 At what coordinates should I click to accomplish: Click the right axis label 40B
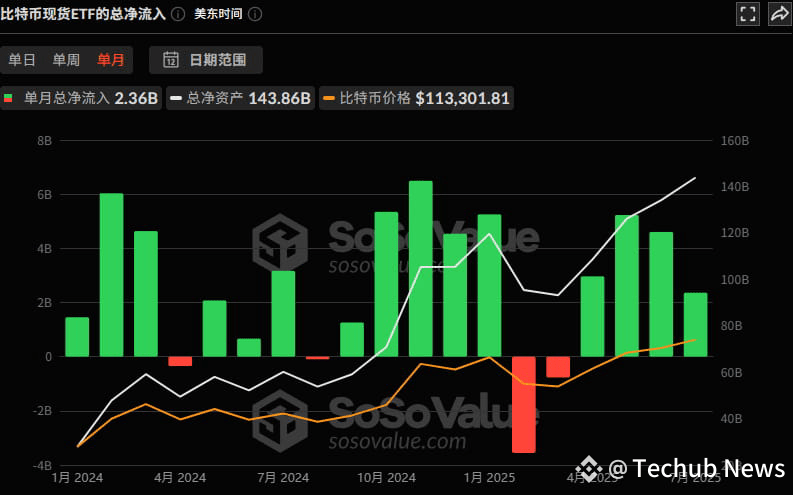[x=731, y=419]
